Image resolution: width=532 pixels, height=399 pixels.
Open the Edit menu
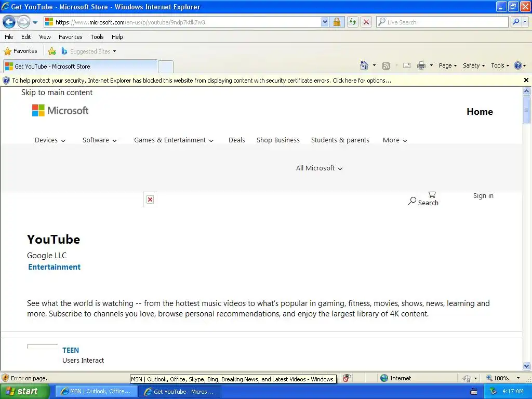pos(26,37)
